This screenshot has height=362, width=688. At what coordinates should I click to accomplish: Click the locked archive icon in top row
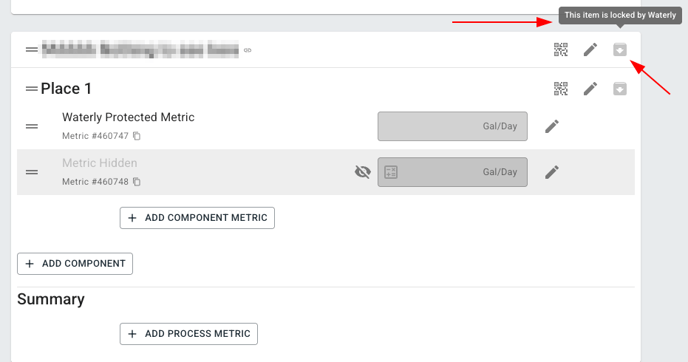pos(620,50)
